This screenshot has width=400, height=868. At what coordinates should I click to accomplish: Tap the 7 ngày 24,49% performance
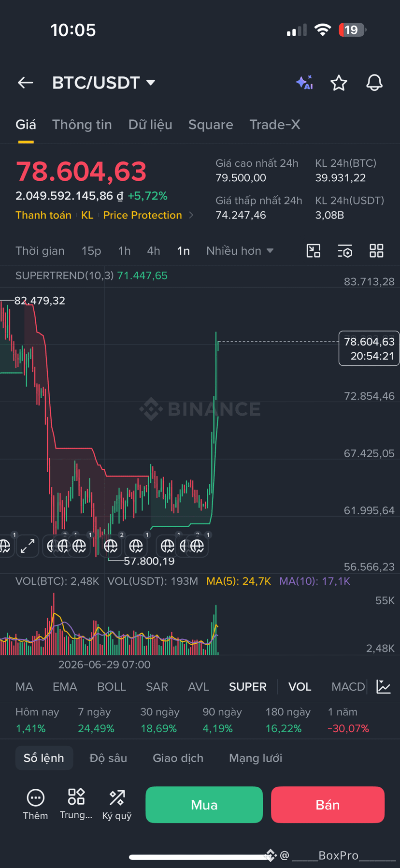(x=96, y=720)
